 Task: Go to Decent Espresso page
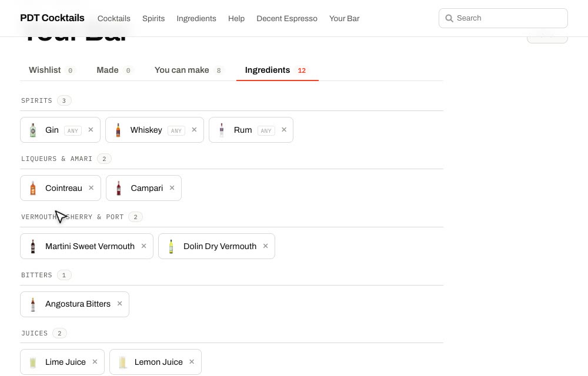pyautogui.click(x=287, y=18)
